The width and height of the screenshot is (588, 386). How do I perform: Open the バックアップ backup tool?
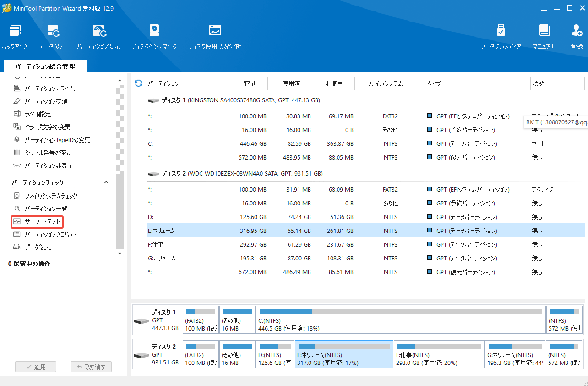point(14,37)
